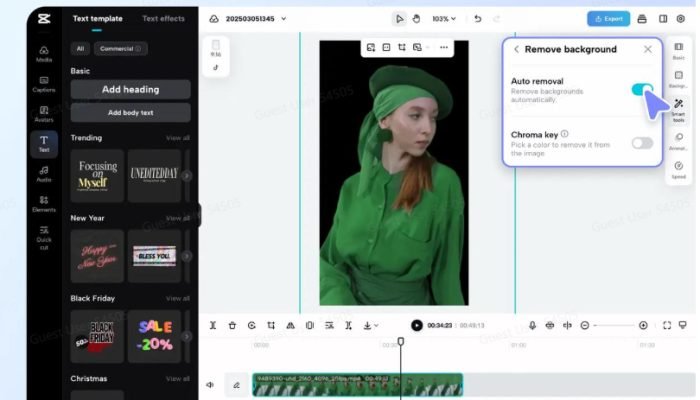This screenshot has height=400, width=700.
Task: Switch to the Text effects tab
Action: (163, 19)
